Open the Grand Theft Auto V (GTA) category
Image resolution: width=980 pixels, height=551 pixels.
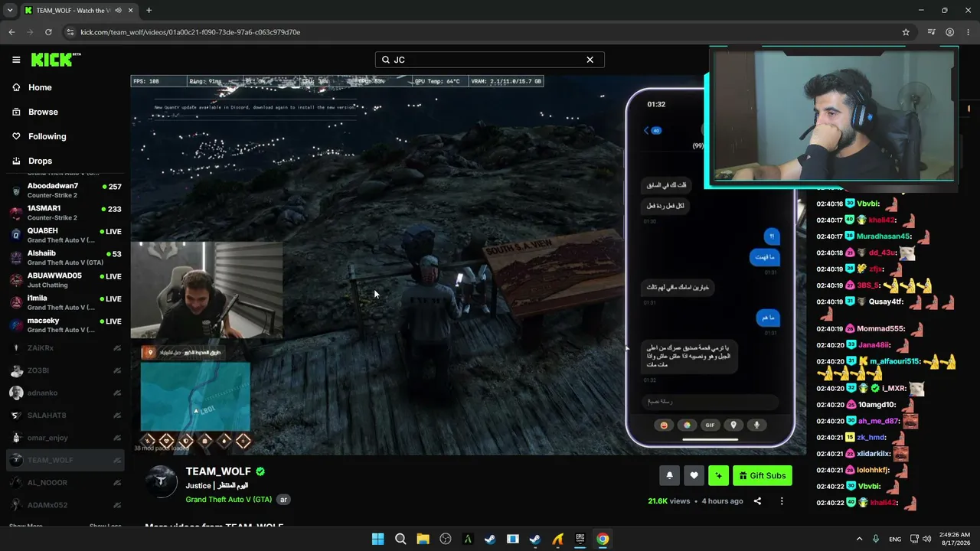click(x=229, y=500)
